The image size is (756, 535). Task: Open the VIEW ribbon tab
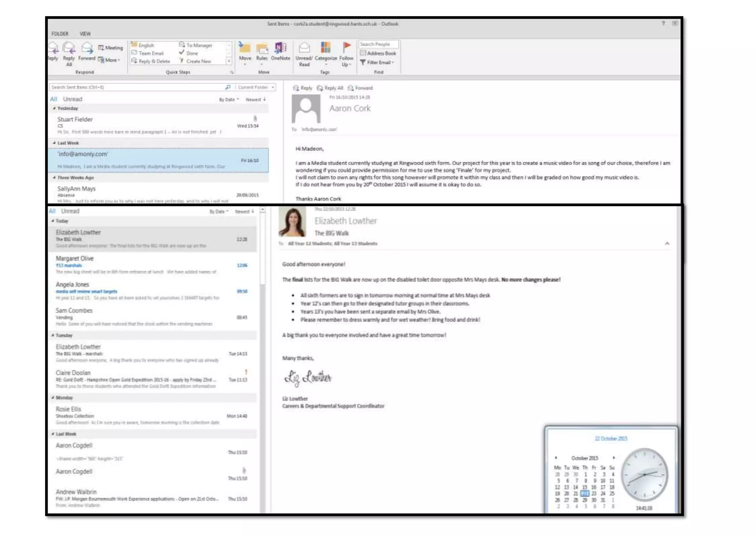tap(85, 34)
